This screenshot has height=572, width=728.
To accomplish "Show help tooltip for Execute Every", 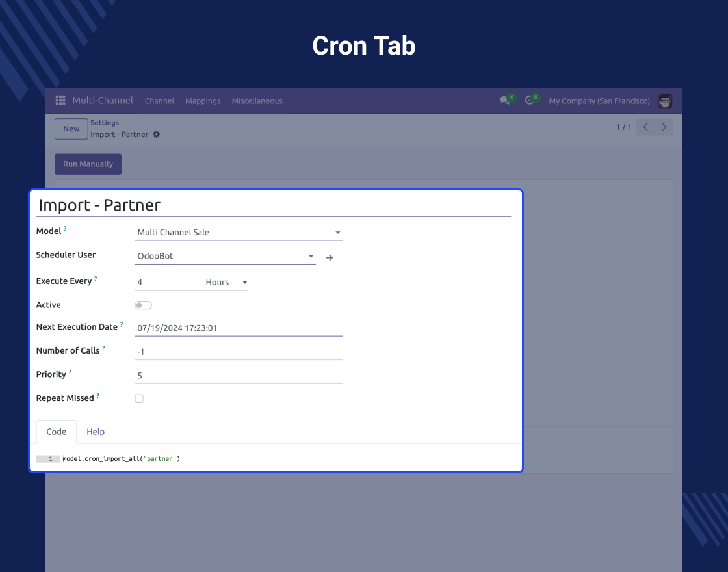I will [96, 279].
